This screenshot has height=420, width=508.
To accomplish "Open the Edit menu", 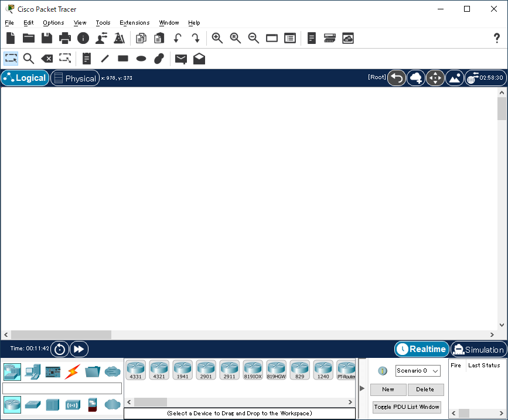I will (29, 23).
